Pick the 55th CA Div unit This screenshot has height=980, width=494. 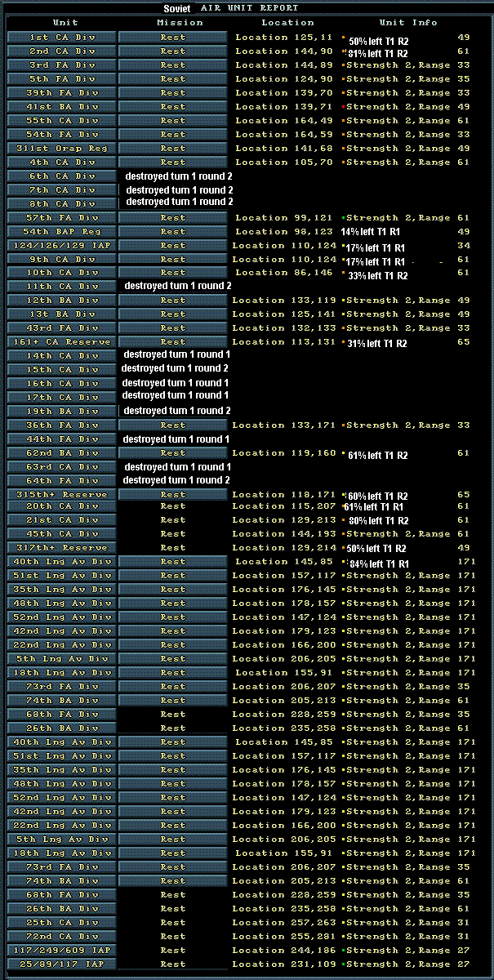coord(62,121)
